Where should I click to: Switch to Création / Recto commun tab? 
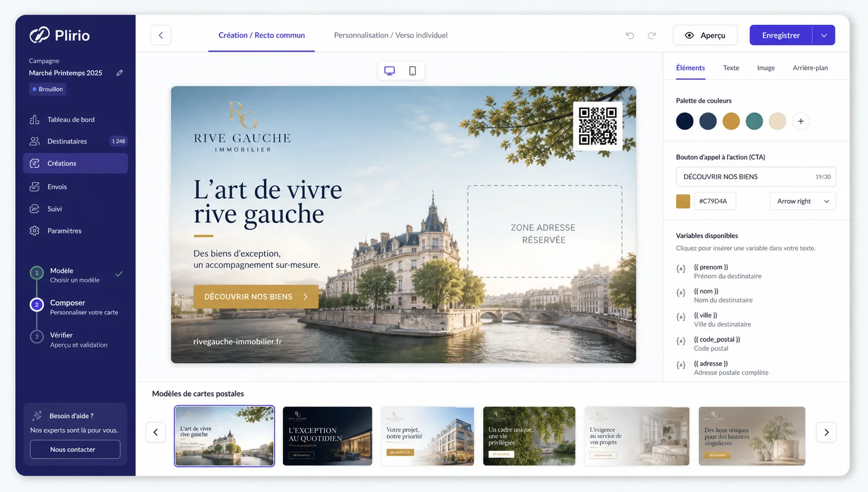coord(261,35)
